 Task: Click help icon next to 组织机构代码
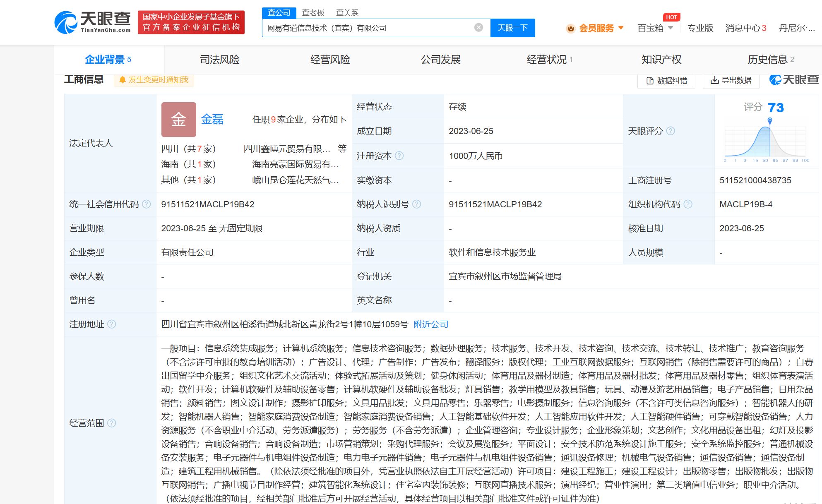click(688, 204)
